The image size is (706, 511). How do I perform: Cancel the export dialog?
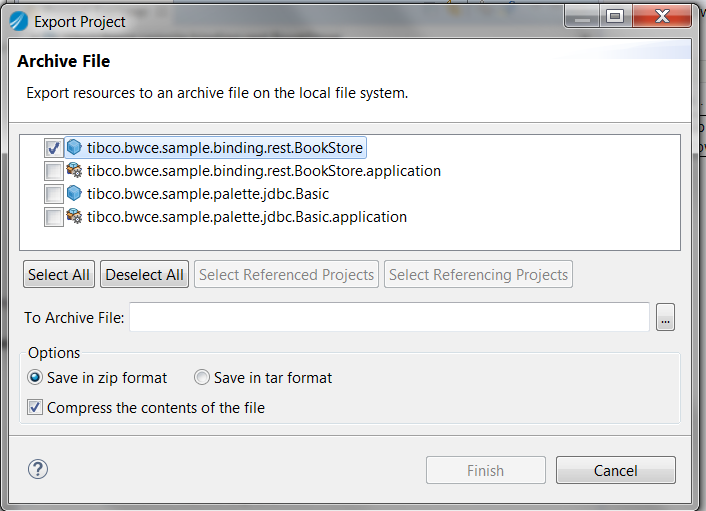pyautogui.click(x=615, y=470)
